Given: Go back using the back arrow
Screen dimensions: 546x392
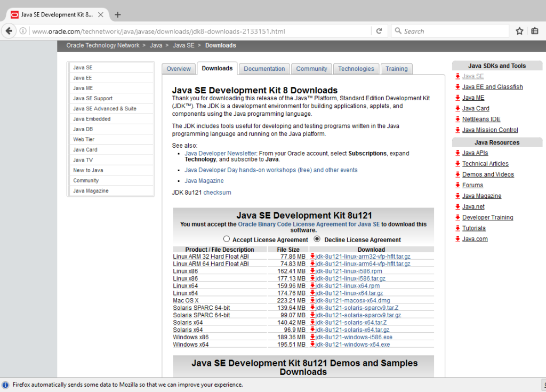Looking at the screenshot, I should 9,31.
